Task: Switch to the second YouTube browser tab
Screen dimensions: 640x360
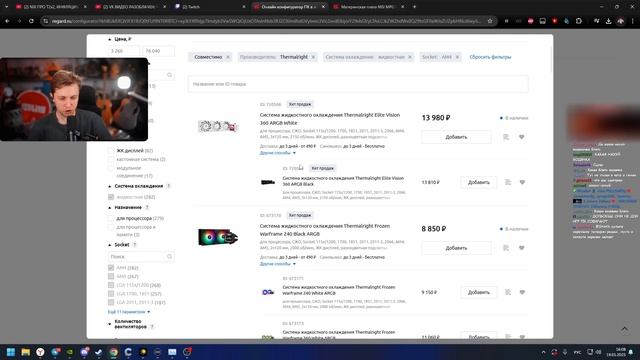Action: 129,7
